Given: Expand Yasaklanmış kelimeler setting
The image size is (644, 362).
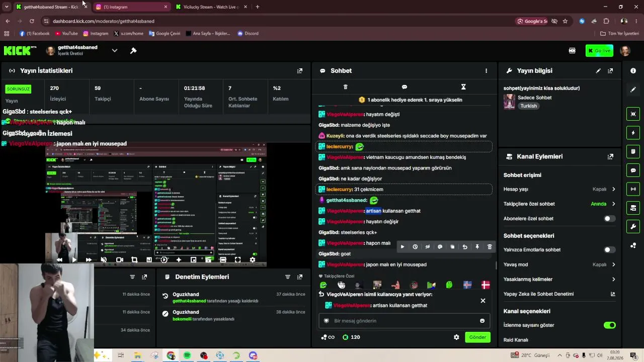Looking at the screenshot, I should [613, 280].
